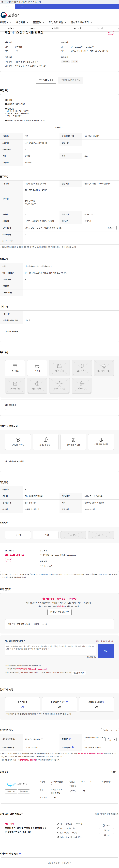The image size is (119, 868).
Task: Switch to the 개인 tab
Action: (7, 6)
